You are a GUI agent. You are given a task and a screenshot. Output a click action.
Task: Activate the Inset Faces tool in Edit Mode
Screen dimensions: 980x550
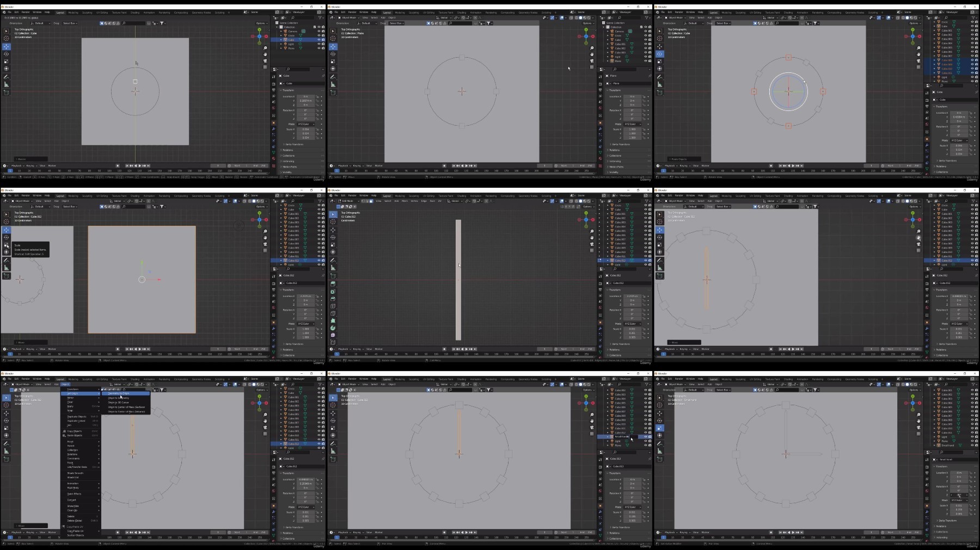[x=333, y=292]
